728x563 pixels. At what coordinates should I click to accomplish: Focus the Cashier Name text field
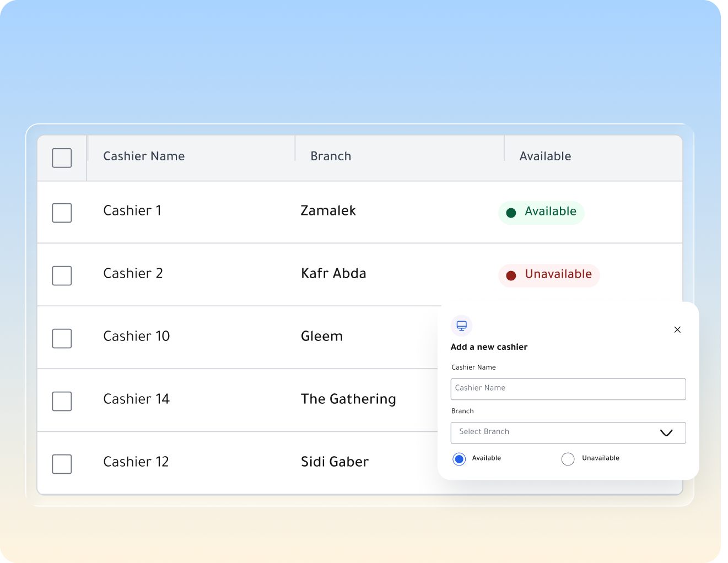coord(568,389)
